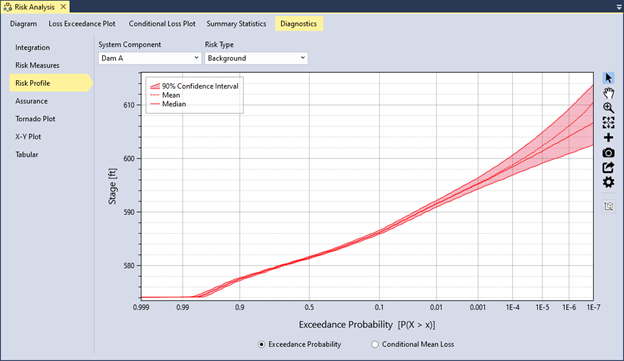Open the Risk Measures page
This screenshot has width=624, height=361.
(x=37, y=65)
